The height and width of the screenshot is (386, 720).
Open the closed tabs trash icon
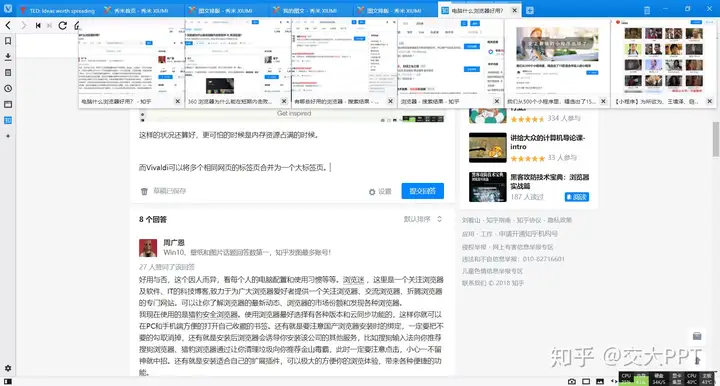click(x=647, y=10)
